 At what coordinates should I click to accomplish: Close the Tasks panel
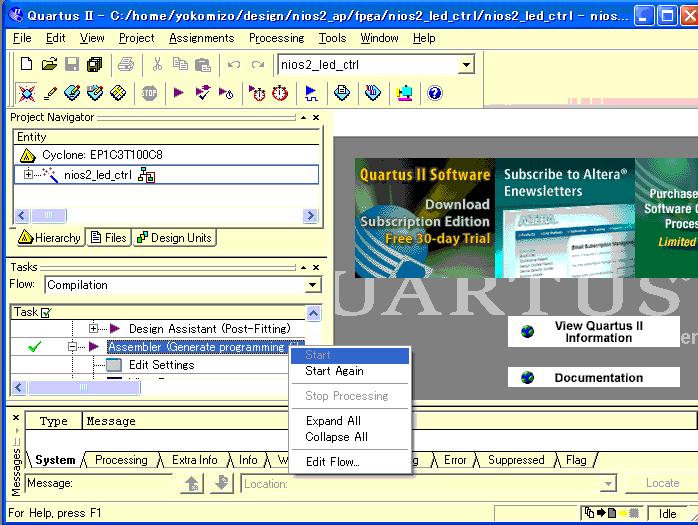click(316, 268)
